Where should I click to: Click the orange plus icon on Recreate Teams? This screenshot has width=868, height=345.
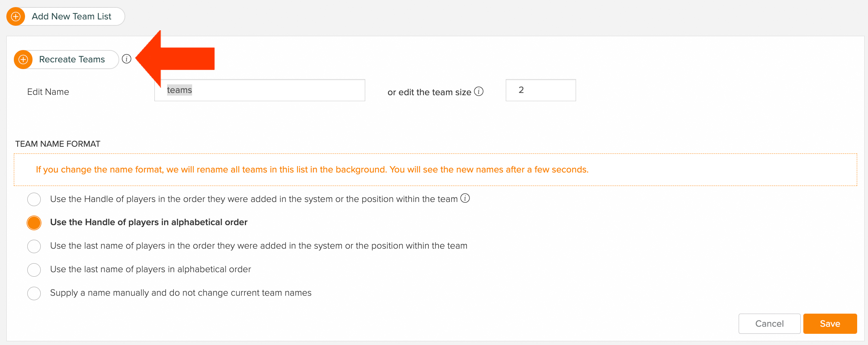click(x=23, y=59)
